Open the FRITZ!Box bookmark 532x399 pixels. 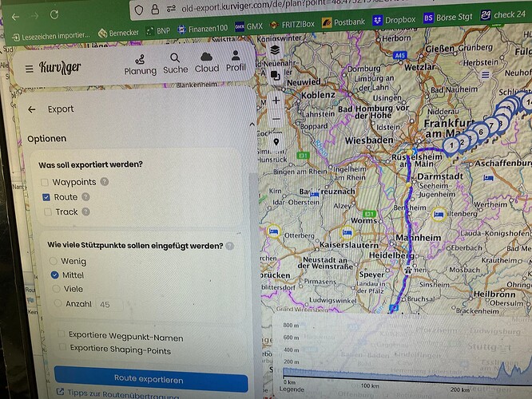(292, 25)
